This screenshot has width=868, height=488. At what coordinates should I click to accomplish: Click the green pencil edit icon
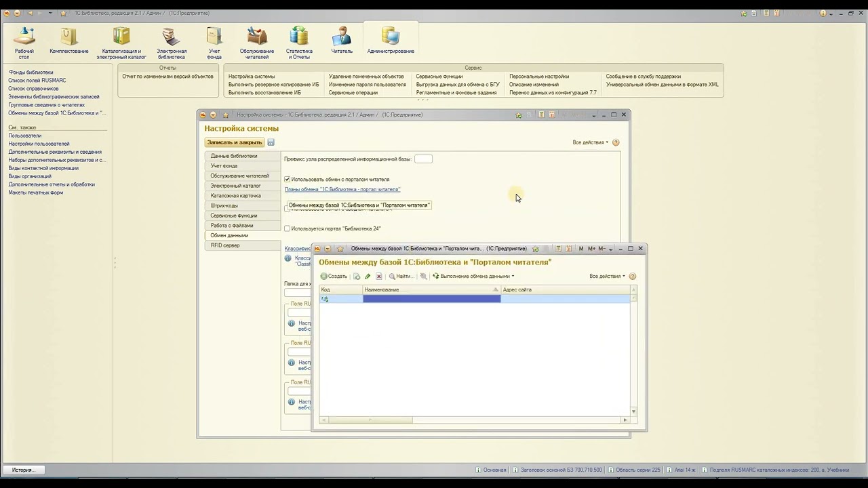(368, 277)
